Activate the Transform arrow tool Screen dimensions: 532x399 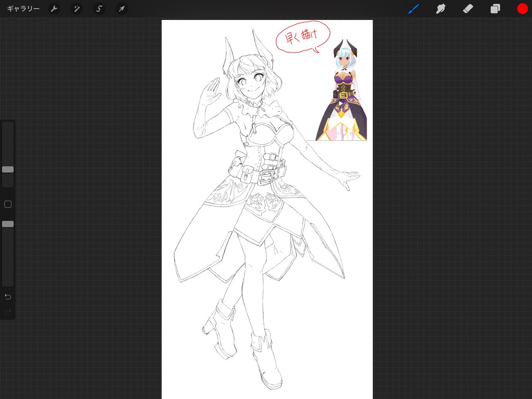tap(121, 9)
